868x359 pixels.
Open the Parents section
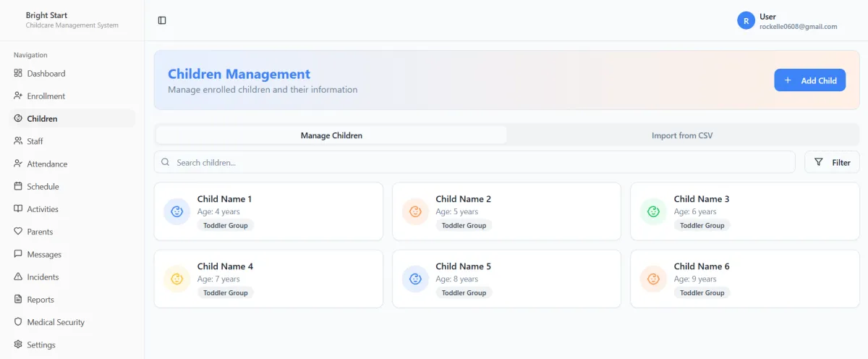coord(72,232)
